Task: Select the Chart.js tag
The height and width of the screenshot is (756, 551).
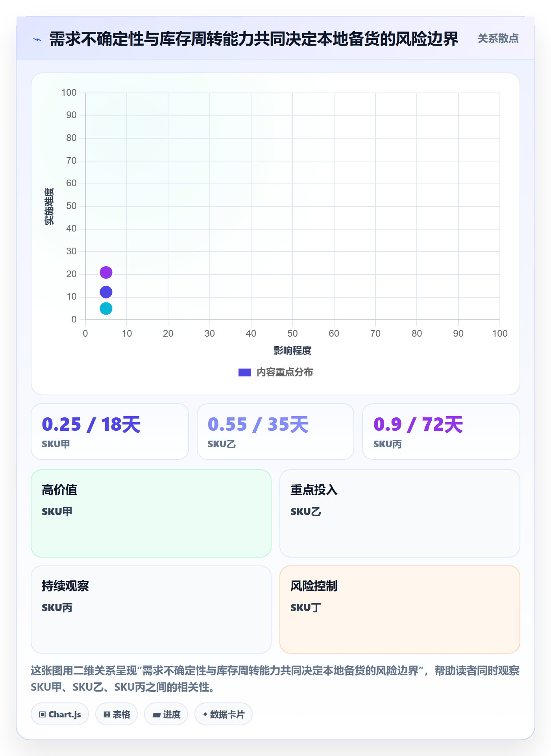Action: (x=60, y=714)
